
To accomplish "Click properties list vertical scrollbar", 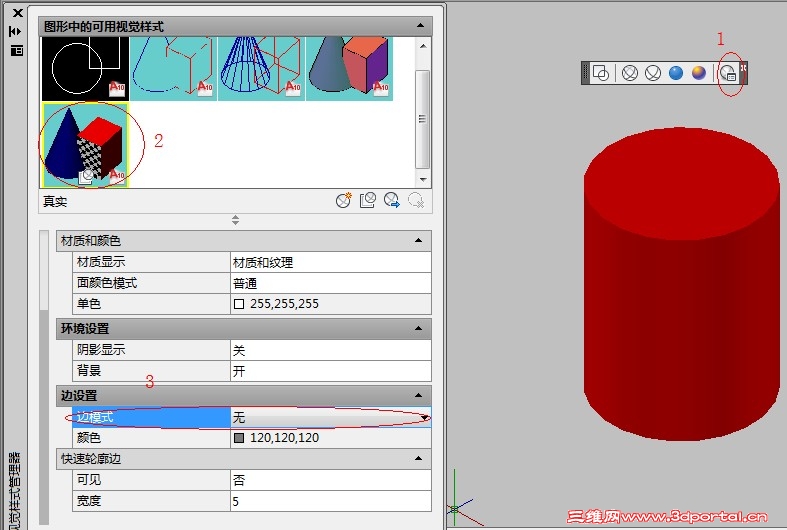I will (x=44, y=376).
